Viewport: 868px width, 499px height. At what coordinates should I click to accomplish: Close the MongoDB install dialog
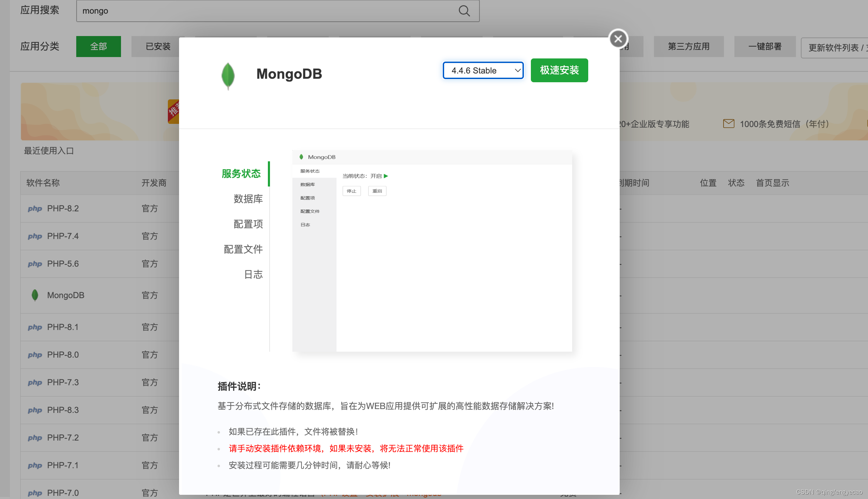[618, 38]
